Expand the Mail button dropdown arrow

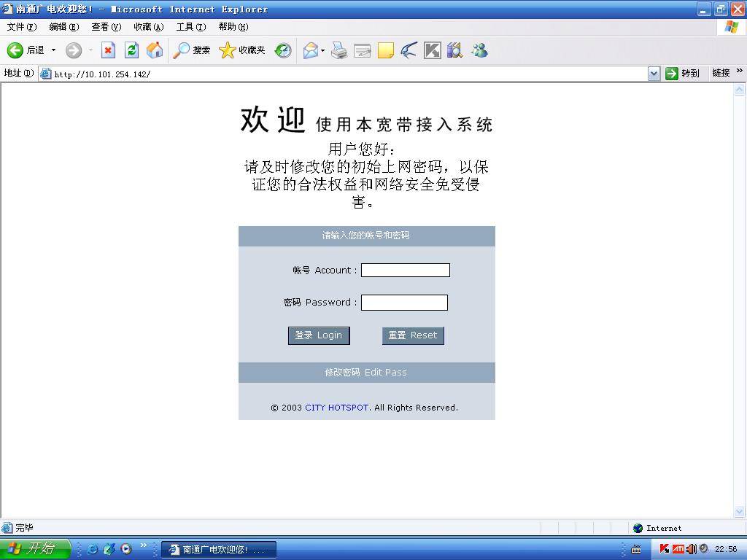(x=322, y=50)
